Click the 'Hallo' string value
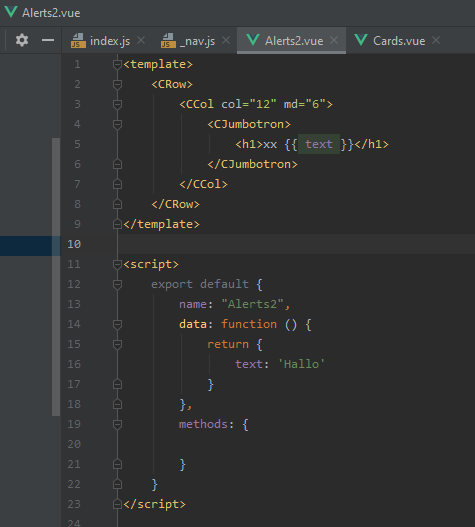The width and height of the screenshot is (475, 527). [301, 364]
